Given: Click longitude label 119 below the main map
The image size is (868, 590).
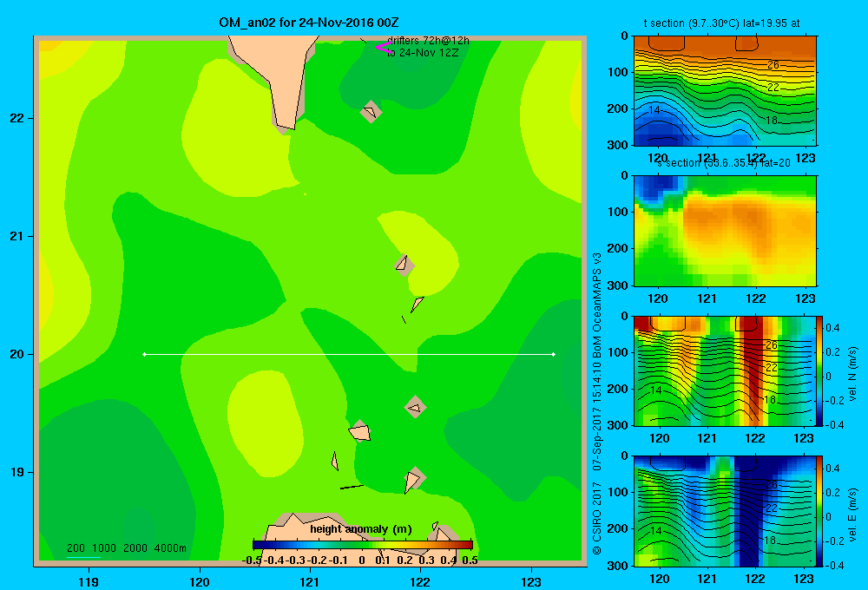Looking at the screenshot, I should (89, 581).
